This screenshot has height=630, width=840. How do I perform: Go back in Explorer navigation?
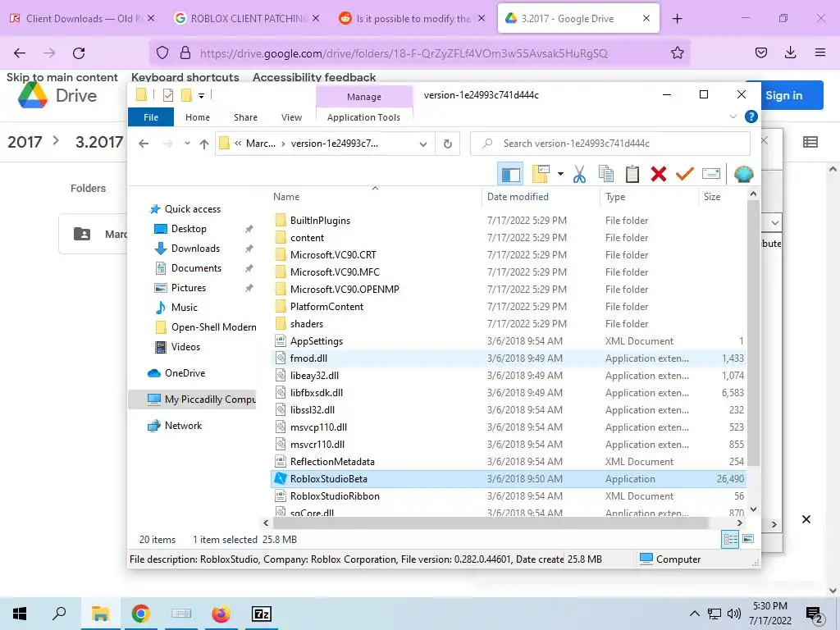(x=144, y=144)
